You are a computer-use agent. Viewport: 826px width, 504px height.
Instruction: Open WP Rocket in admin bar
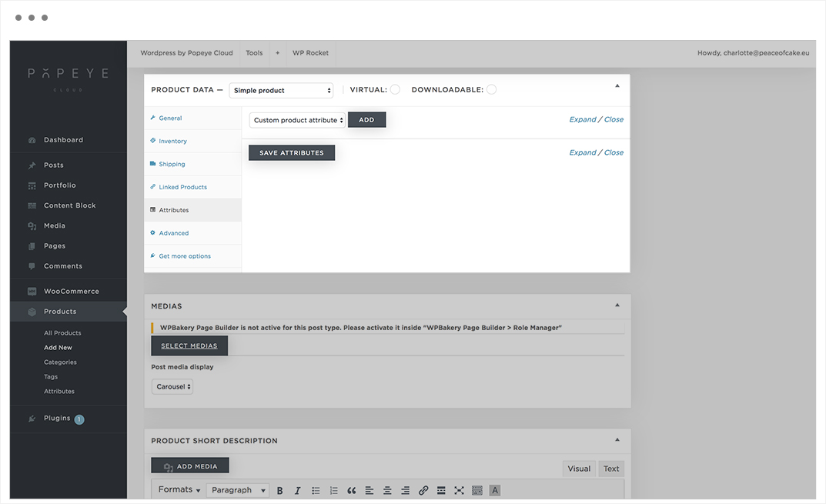[x=310, y=53]
